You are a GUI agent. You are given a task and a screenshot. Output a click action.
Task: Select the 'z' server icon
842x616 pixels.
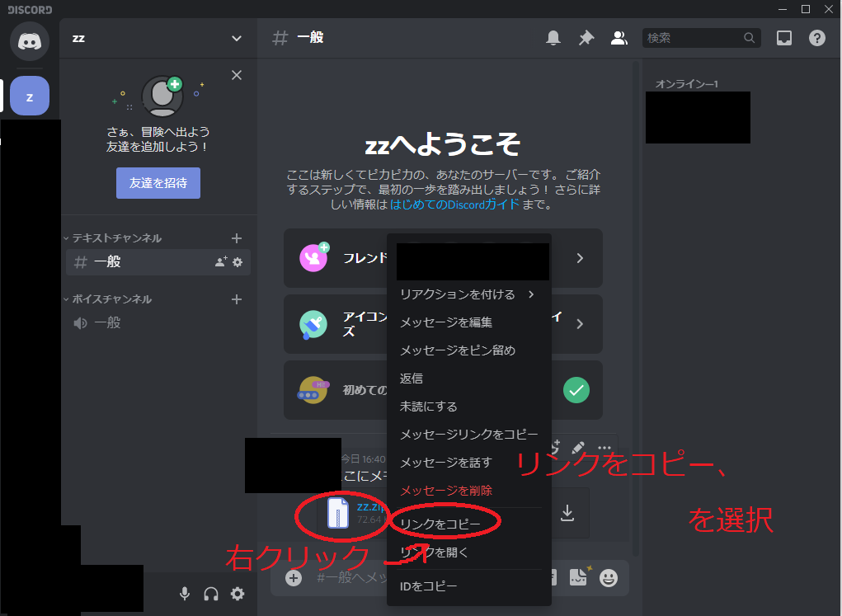click(x=30, y=96)
